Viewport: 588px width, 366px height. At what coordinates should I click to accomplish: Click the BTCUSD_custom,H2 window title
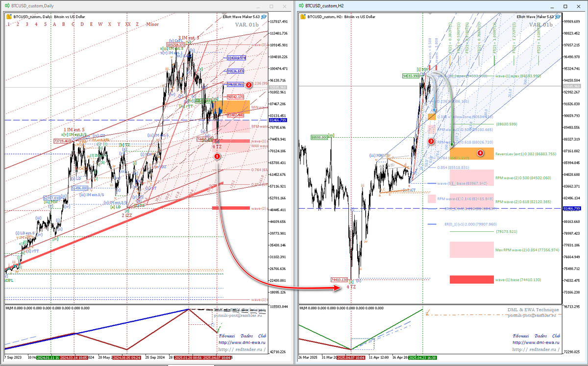point(324,6)
